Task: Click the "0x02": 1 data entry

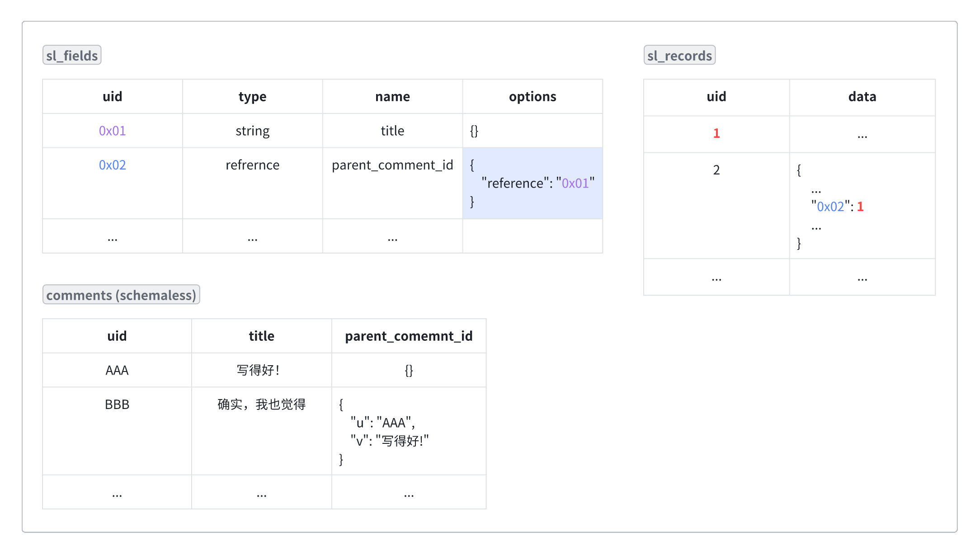Action: pos(837,207)
